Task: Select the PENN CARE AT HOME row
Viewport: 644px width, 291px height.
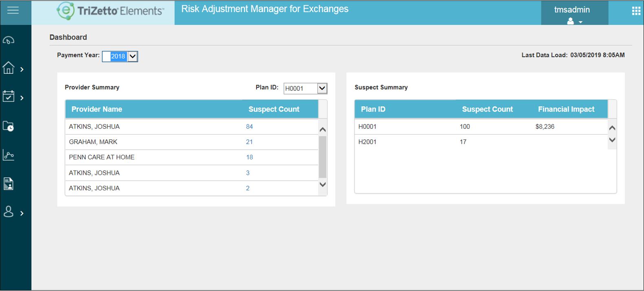Action: click(x=191, y=157)
